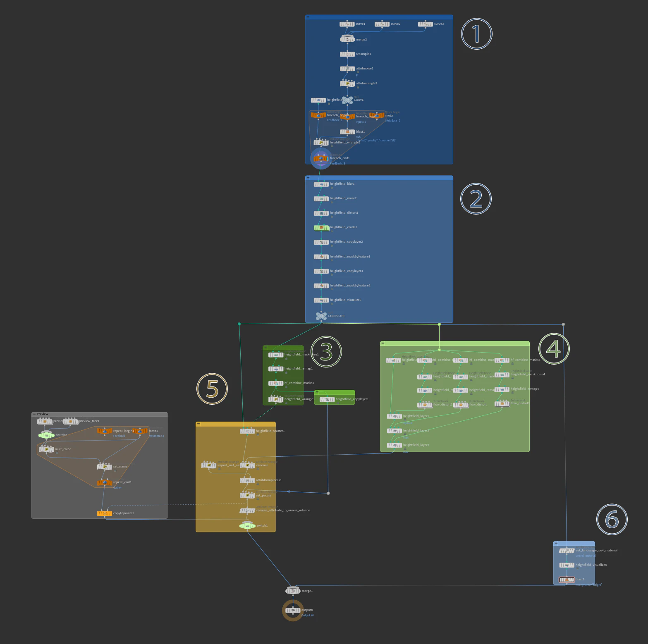The image size is (648, 644).
Task: Click the heightfield_scatter1 node
Action: click(x=247, y=431)
